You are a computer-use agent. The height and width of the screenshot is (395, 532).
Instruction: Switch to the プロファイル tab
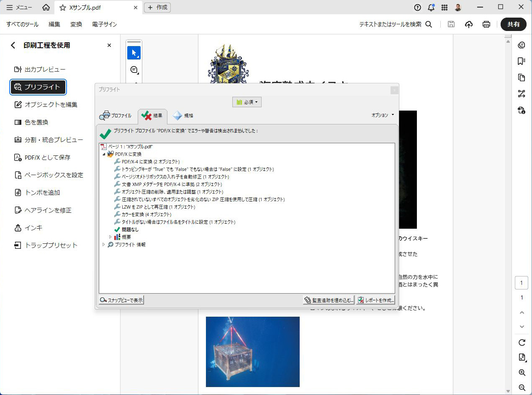(116, 115)
